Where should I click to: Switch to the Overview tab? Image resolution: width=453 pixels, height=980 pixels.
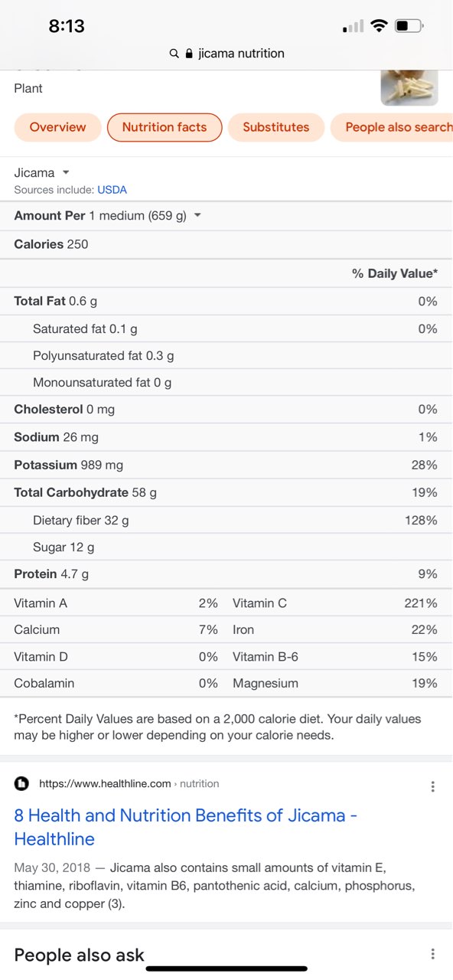(x=57, y=127)
